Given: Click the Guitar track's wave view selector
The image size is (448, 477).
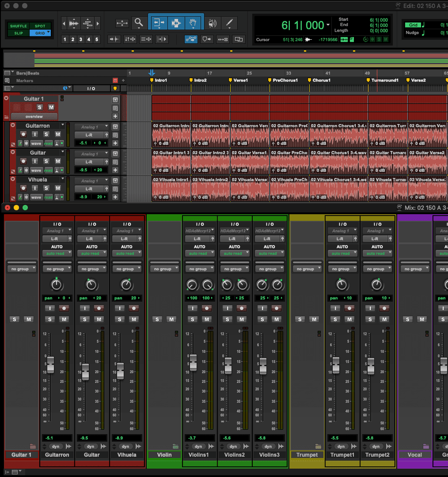Looking at the screenshot, I should pyautogui.click(x=36, y=170).
